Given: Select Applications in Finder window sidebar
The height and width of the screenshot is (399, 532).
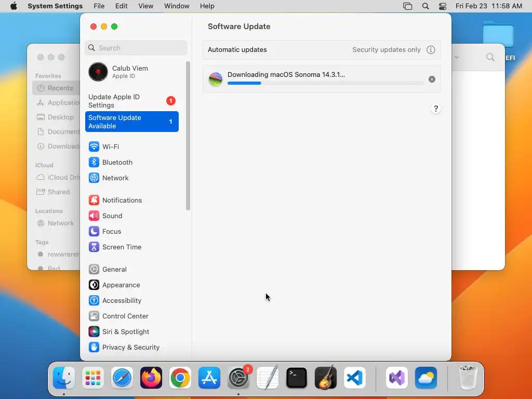Looking at the screenshot, I should (56, 102).
